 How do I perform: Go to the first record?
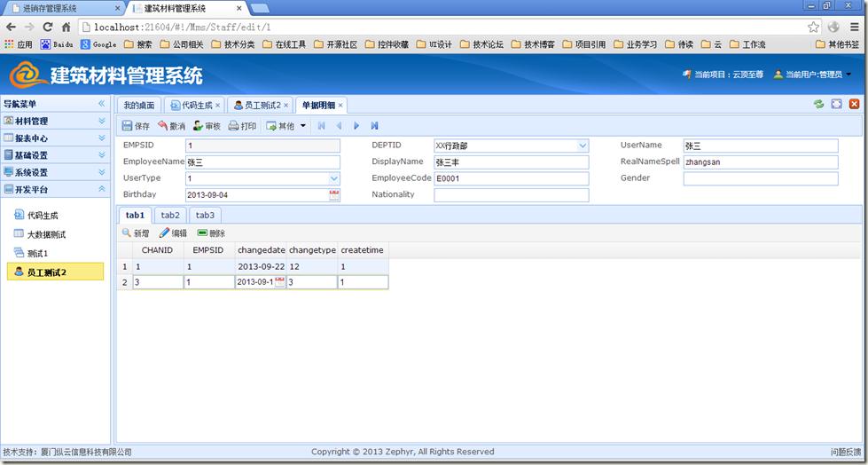pos(321,126)
